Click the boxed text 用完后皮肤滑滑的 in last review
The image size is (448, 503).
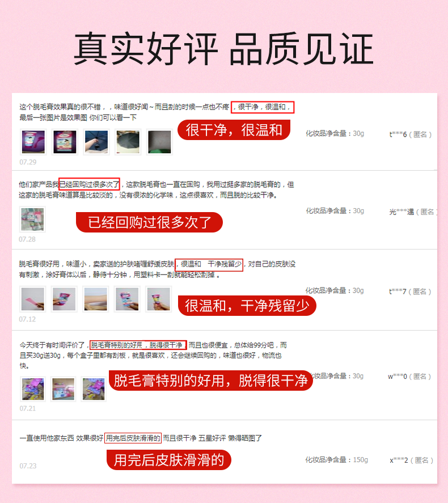tap(133, 438)
